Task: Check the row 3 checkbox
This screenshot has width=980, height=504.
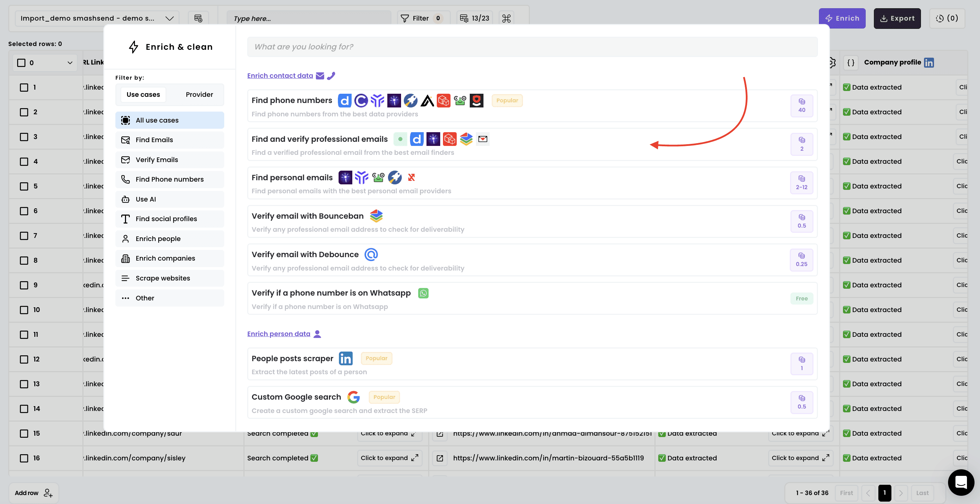Action: [24, 137]
